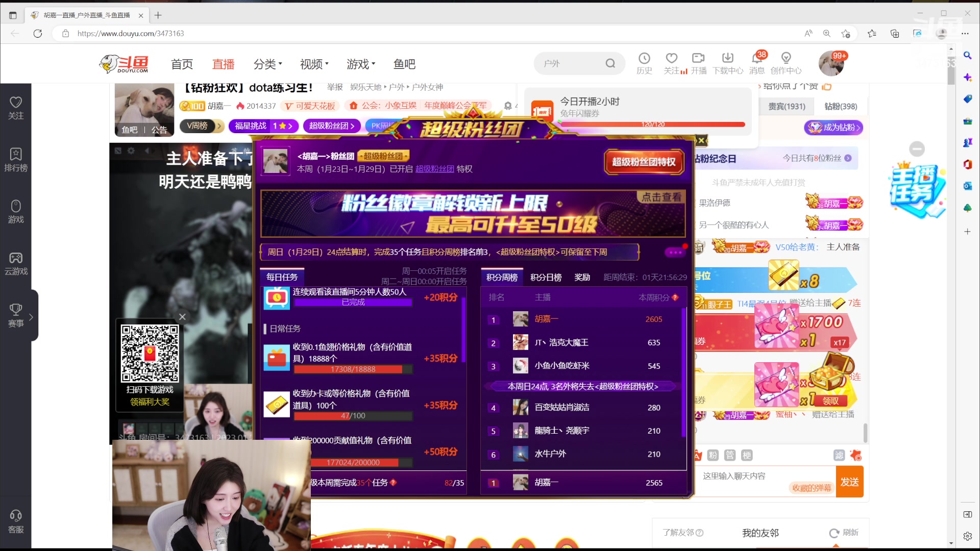The image size is (980, 551).
Task: Click the search magnifier icon
Action: click(x=610, y=64)
